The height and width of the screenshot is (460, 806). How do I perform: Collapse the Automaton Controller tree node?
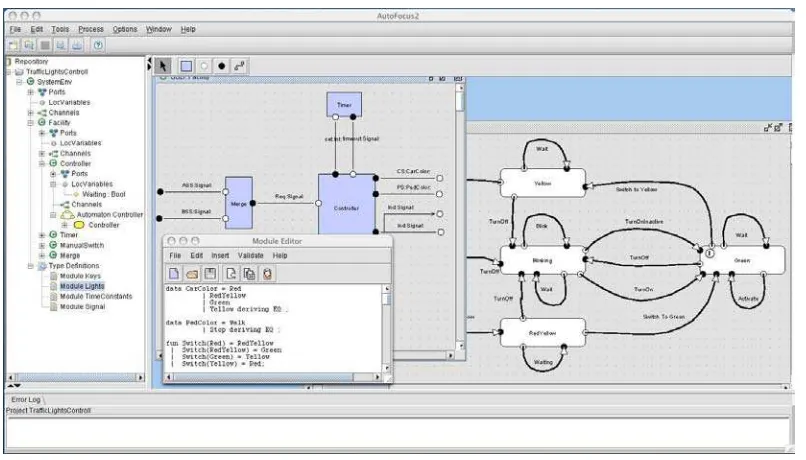[53, 215]
